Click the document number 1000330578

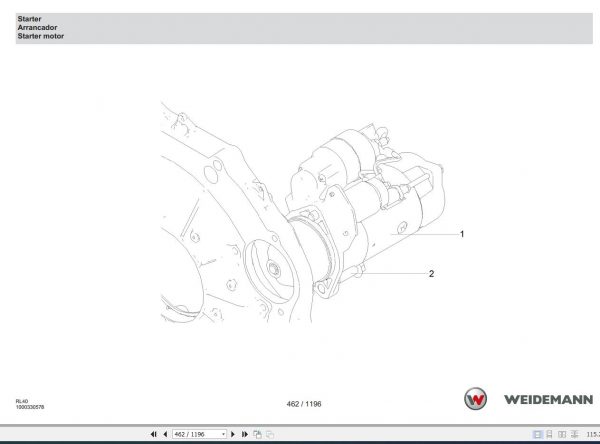pos(30,407)
